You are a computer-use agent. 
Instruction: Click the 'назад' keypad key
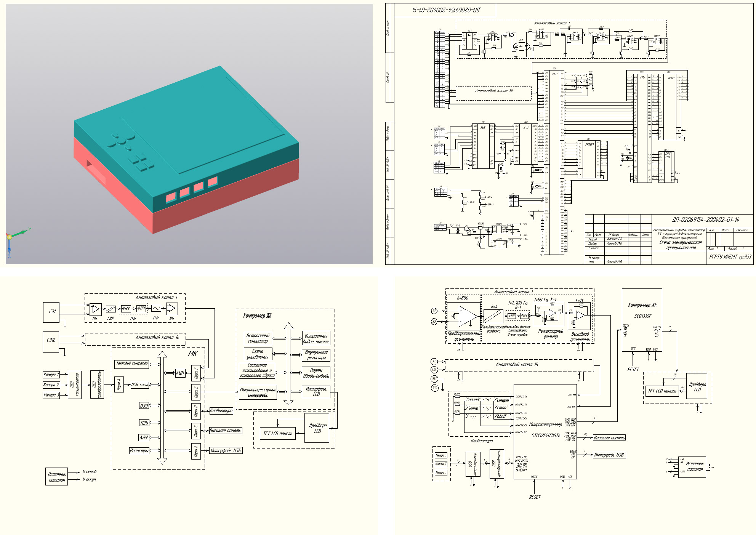point(473,400)
